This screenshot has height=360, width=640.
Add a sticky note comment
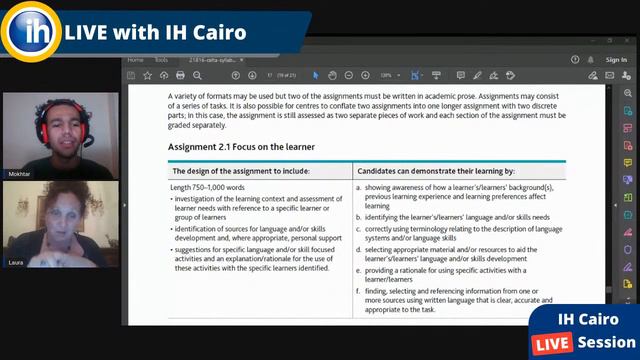point(461,76)
